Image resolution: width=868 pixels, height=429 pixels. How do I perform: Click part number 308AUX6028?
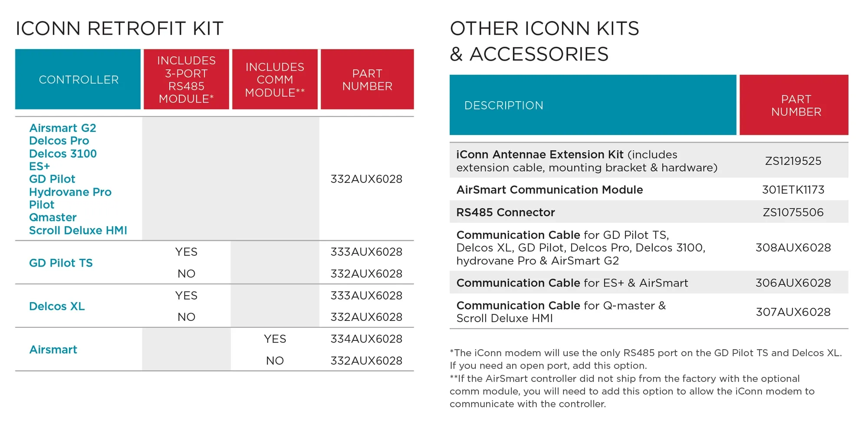coord(793,247)
